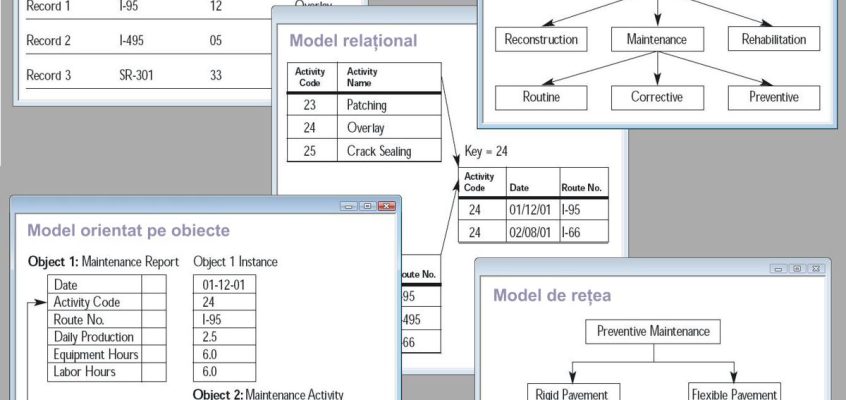Close the Model de rețea window
The width and height of the screenshot is (846, 400).
click(x=816, y=268)
